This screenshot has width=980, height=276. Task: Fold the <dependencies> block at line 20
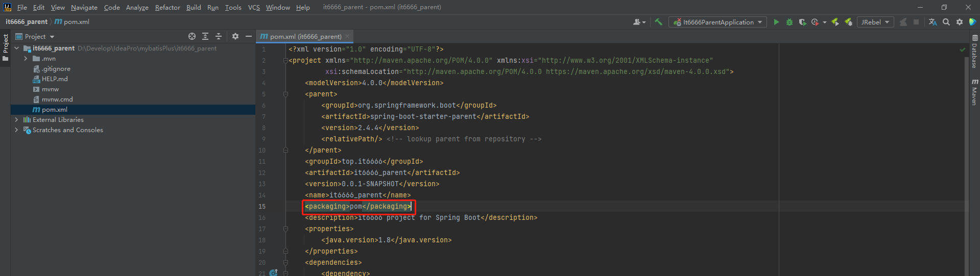point(285,263)
